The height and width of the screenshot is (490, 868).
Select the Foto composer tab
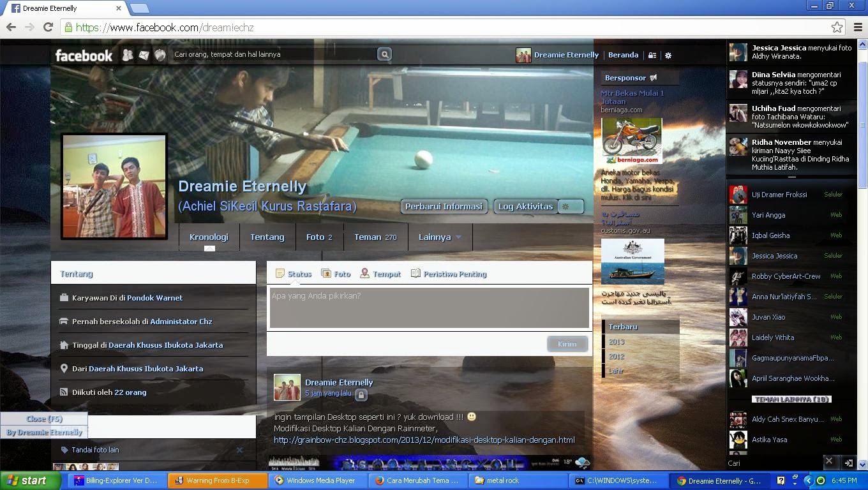[336, 274]
